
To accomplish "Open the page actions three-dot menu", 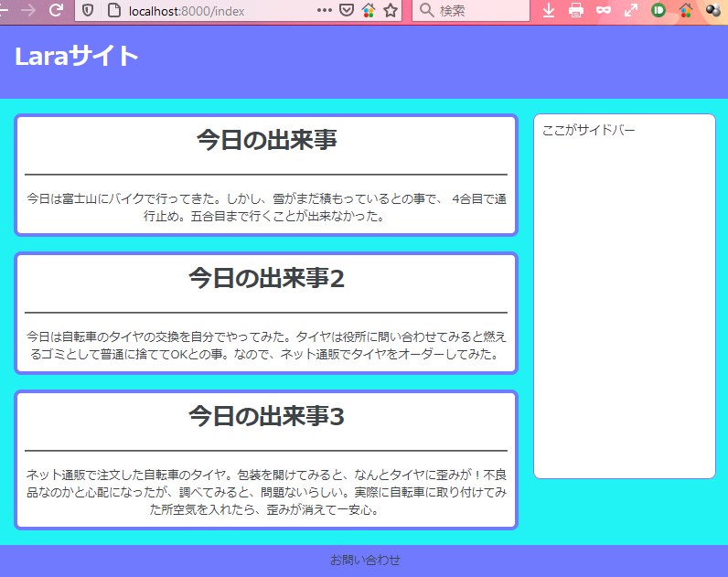I will [324, 10].
